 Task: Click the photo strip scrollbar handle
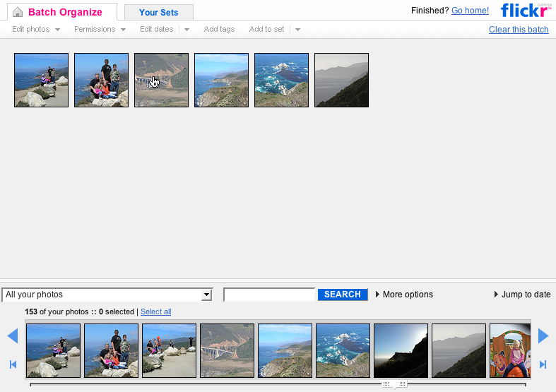(x=394, y=384)
